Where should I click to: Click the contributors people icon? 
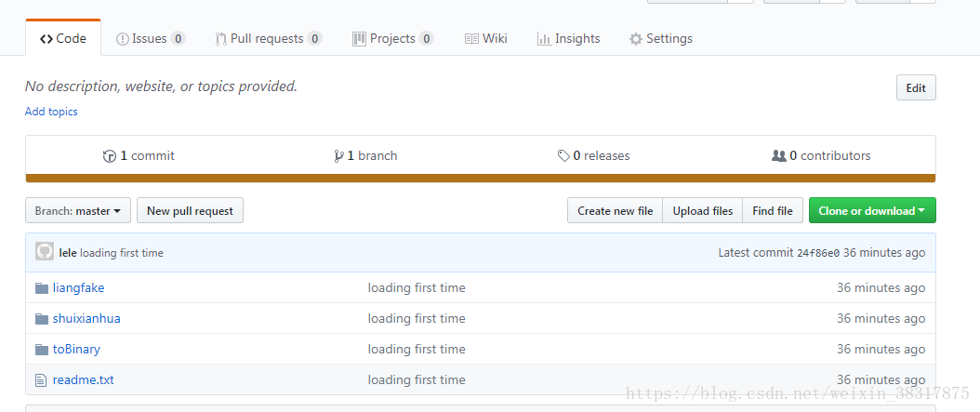click(x=779, y=155)
